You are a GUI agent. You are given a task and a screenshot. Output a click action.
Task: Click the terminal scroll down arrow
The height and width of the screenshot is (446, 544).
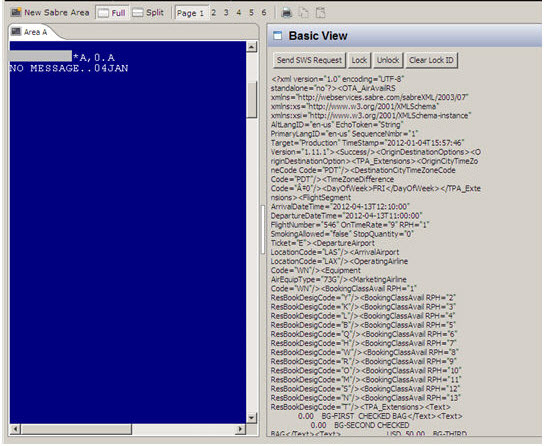pos(252,418)
